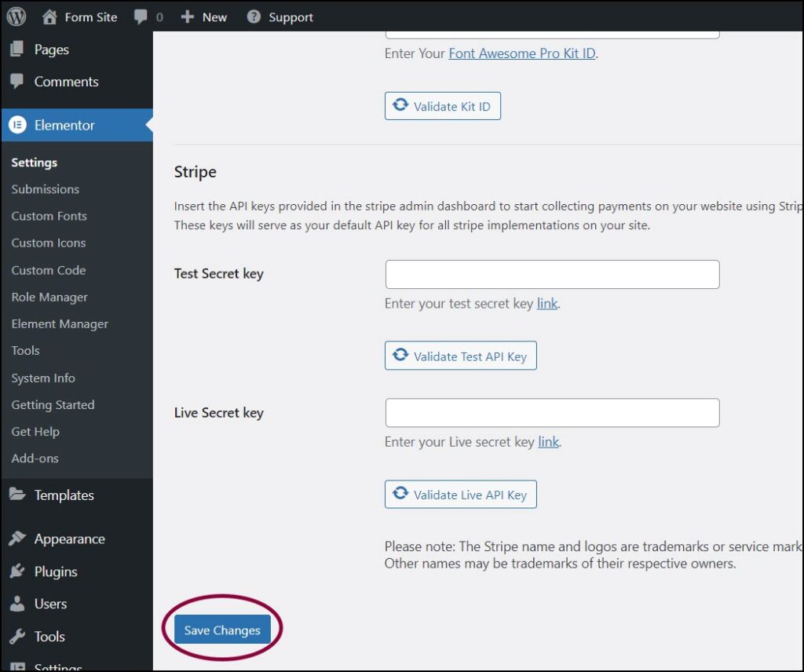Image resolution: width=804 pixels, height=672 pixels.
Task: Click the Live secret key 'link'
Action: [x=548, y=442]
